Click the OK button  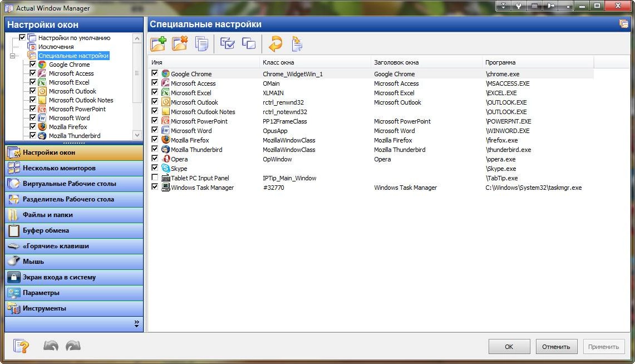coord(509,347)
